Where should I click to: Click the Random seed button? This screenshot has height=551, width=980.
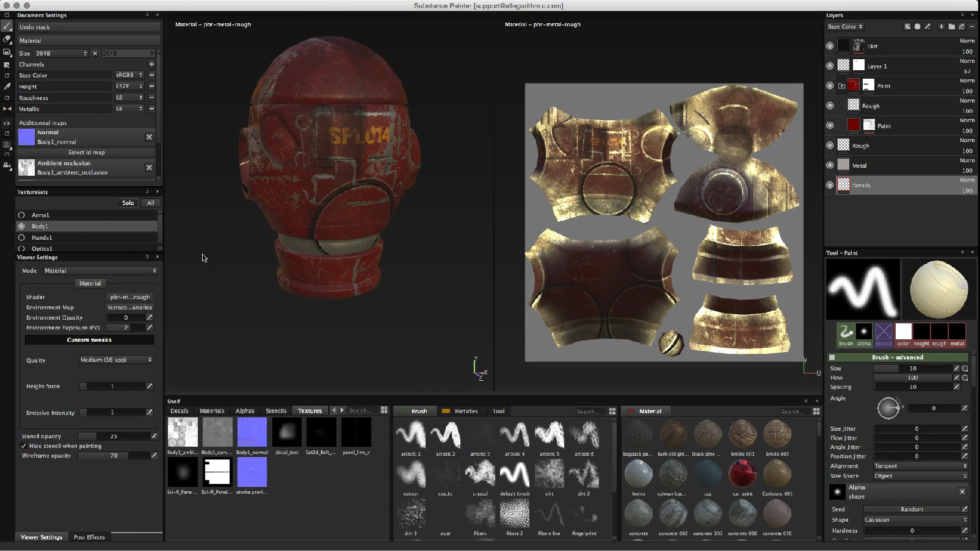click(912, 510)
